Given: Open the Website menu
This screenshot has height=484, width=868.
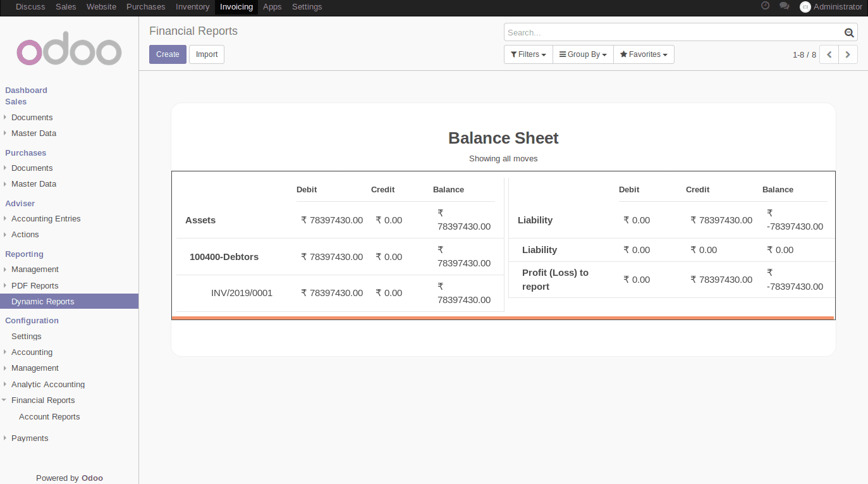Looking at the screenshot, I should click(x=101, y=7).
